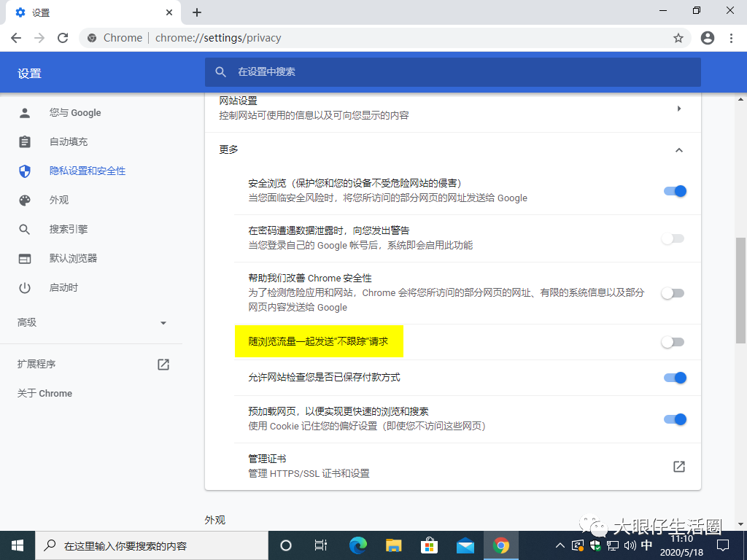Click the scrollbar up arrow
The width and height of the screenshot is (747, 560).
tap(741, 99)
